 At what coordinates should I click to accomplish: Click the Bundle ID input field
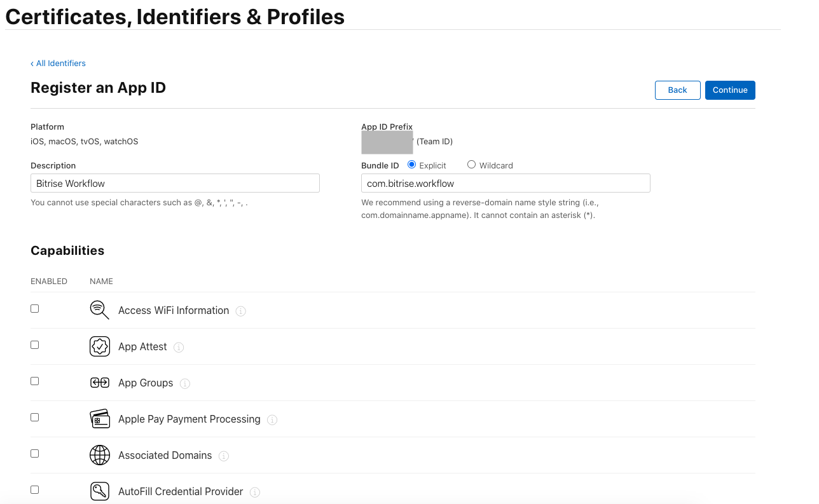[x=506, y=183]
